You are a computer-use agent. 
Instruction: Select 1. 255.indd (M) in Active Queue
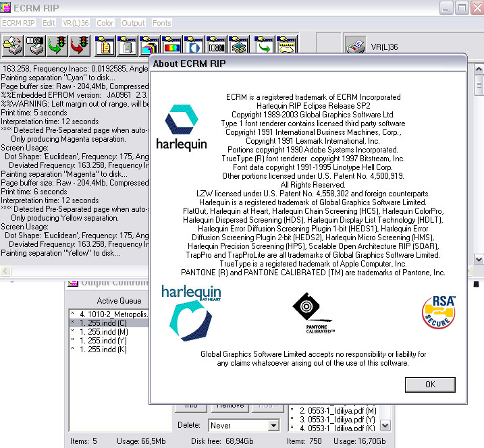[109, 332]
